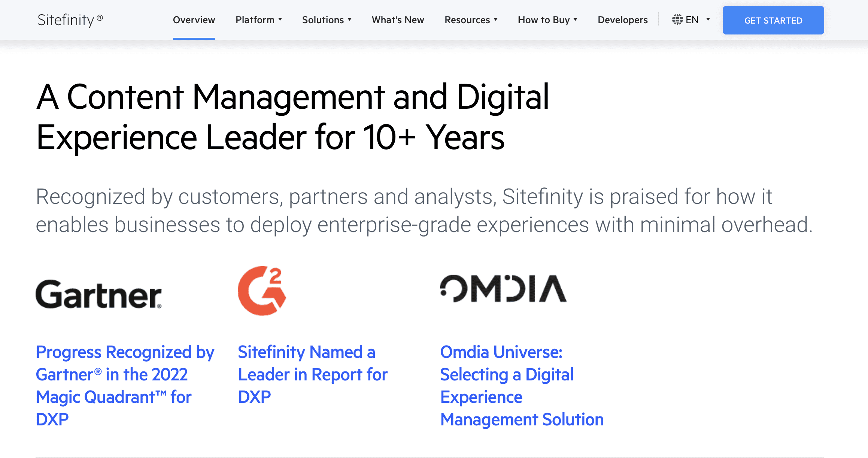Select the Overview tab
Screen dimensions: 868x458
click(194, 20)
